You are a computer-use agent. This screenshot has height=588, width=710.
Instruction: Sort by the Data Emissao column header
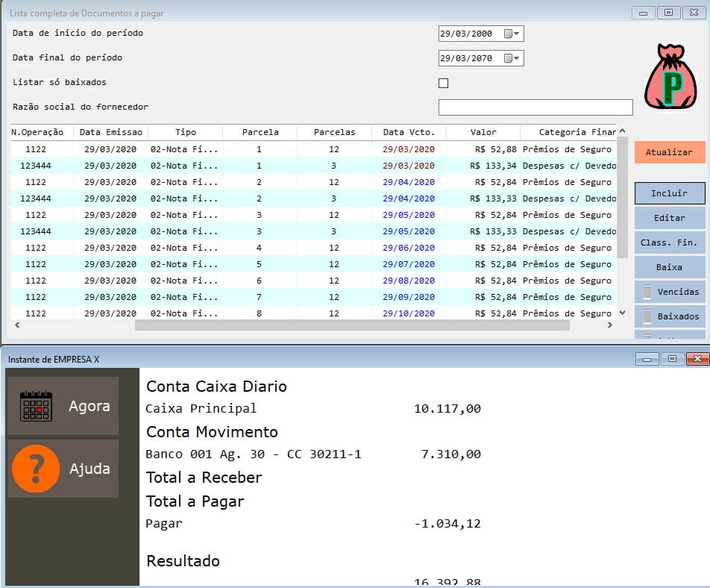coord(111,132)
